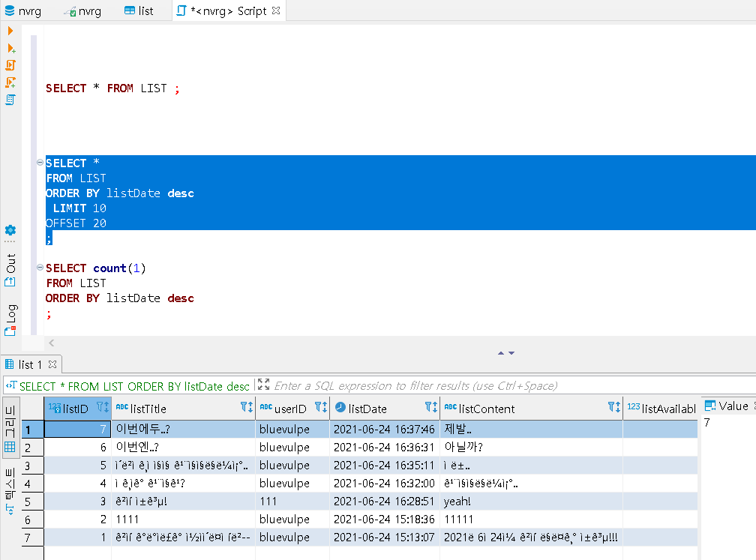Open listID column filter and sort
This screenshot has width=756, height=560.
point(103,408)
